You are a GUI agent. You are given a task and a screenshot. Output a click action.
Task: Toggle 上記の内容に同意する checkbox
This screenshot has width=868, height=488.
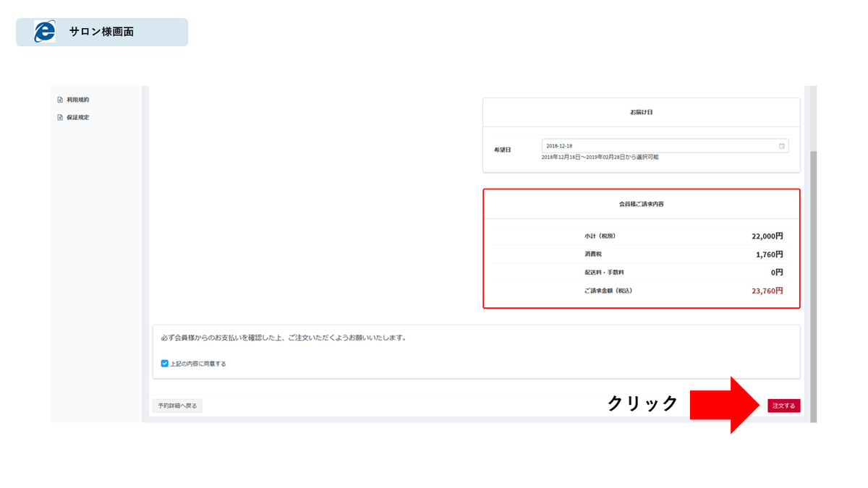(x=165, y=364)
